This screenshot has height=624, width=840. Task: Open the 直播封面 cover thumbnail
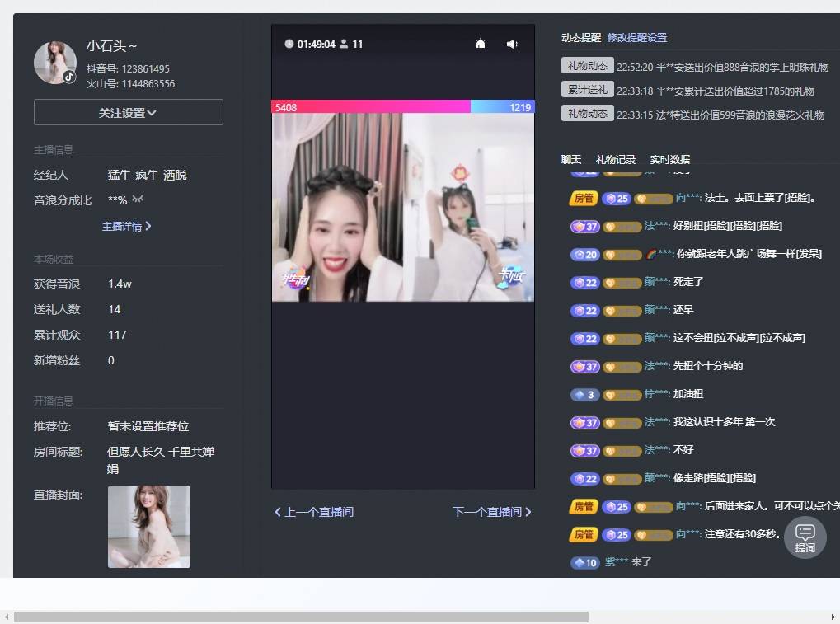coord(148,526)
